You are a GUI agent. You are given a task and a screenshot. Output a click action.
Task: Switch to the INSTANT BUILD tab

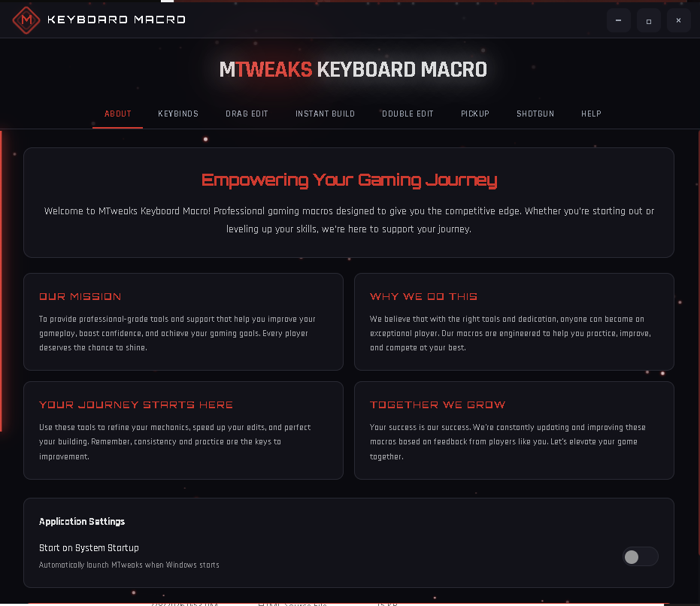click(x=325, y=114)
